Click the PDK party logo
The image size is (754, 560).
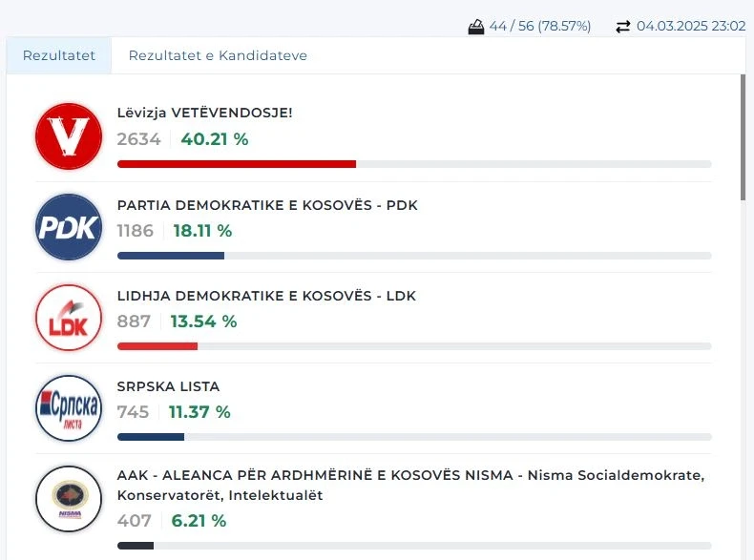click(x=68, y=227)
